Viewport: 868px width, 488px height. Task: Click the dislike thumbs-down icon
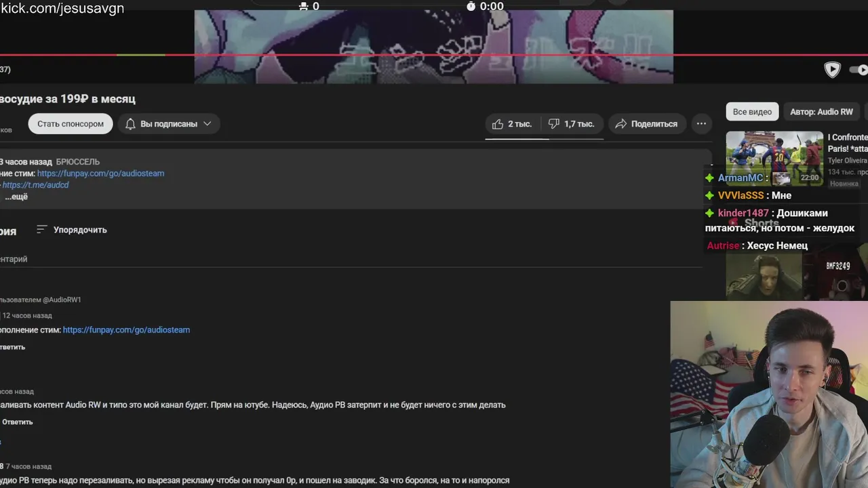tap(554, 124)
